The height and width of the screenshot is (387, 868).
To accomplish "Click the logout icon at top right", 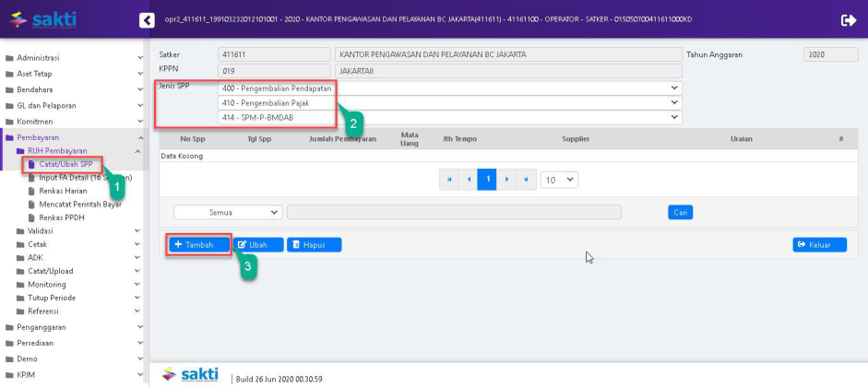I will (848, 19).
